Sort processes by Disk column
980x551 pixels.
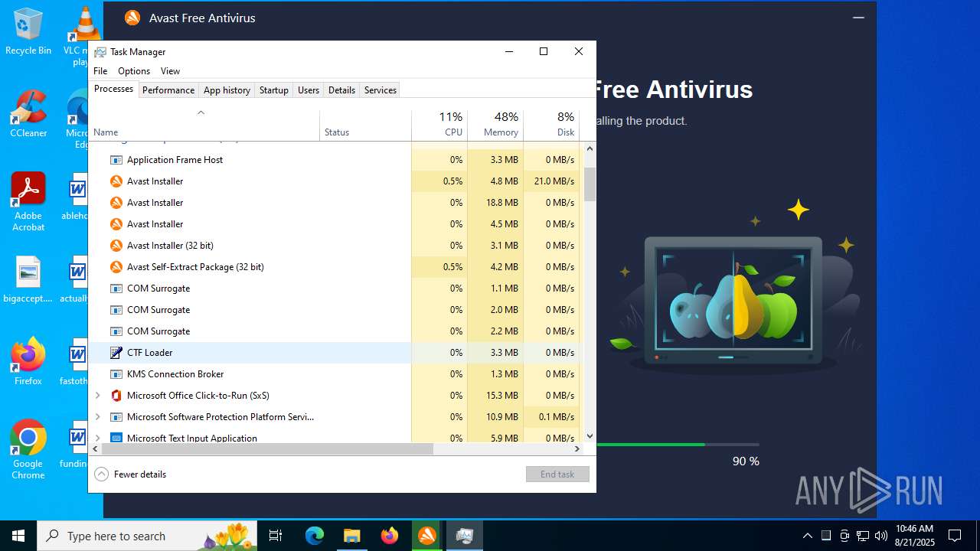(x=551, y=126)
